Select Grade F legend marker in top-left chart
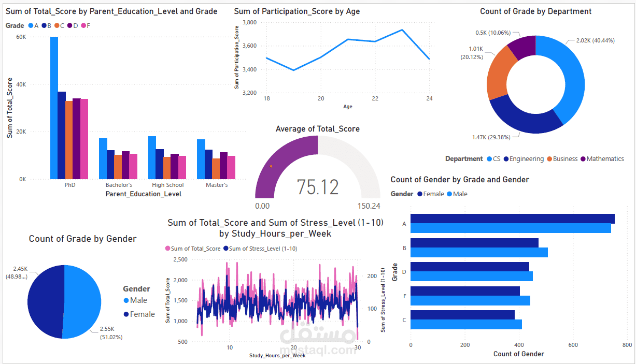636x364 pixels. tap(83, 25)
